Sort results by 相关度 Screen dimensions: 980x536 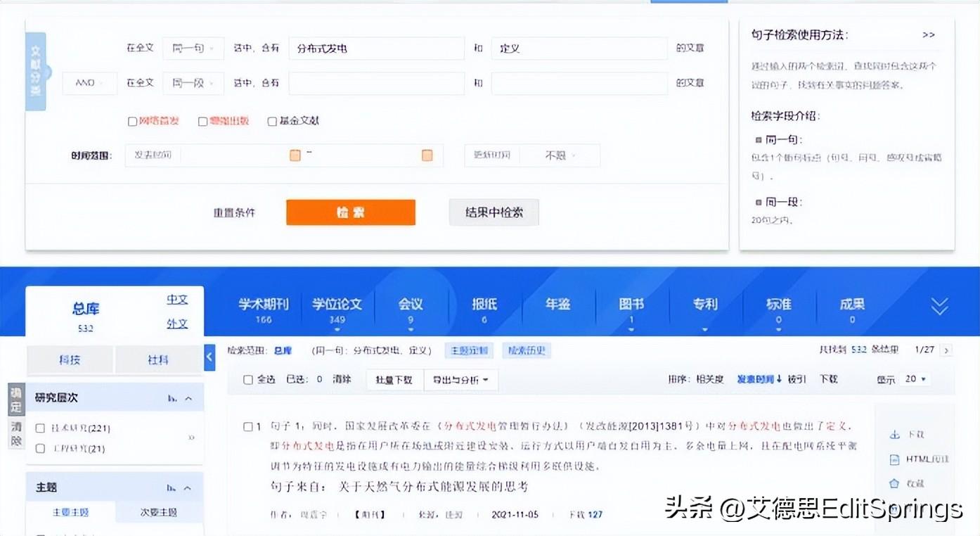[710, 379]
